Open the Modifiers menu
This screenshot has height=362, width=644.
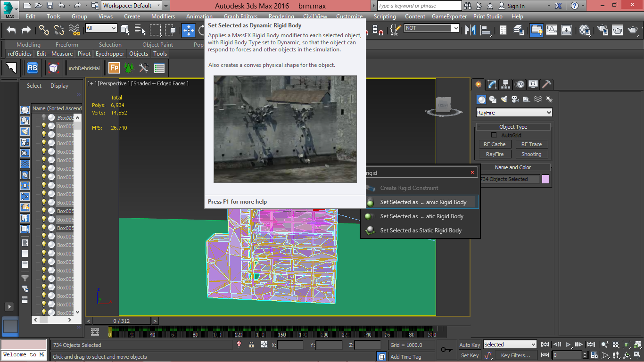(163, 16)
